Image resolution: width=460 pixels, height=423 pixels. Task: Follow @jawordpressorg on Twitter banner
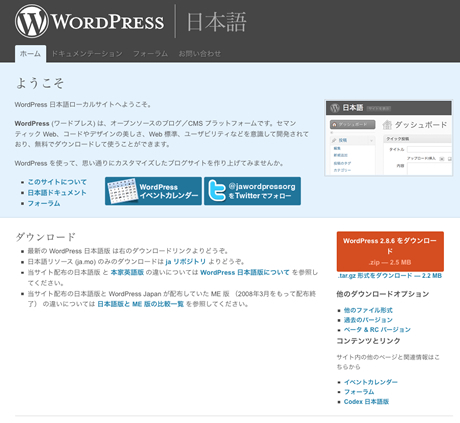coord(252,191)
